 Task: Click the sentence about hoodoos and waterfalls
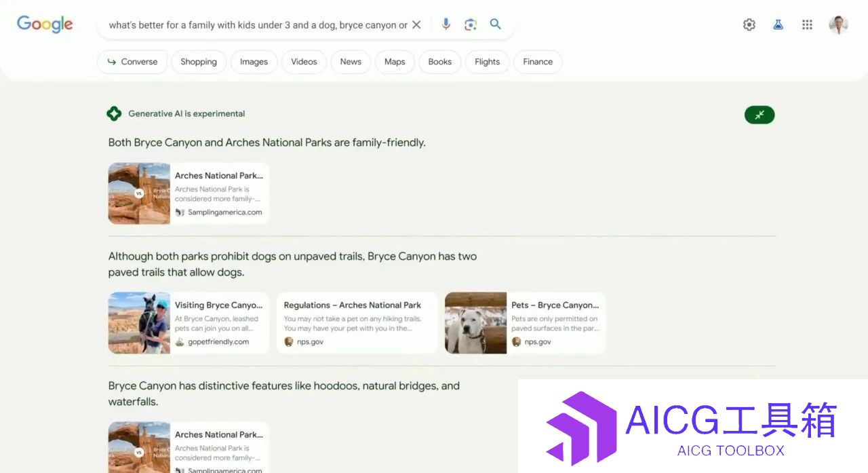tap(284, 394)
